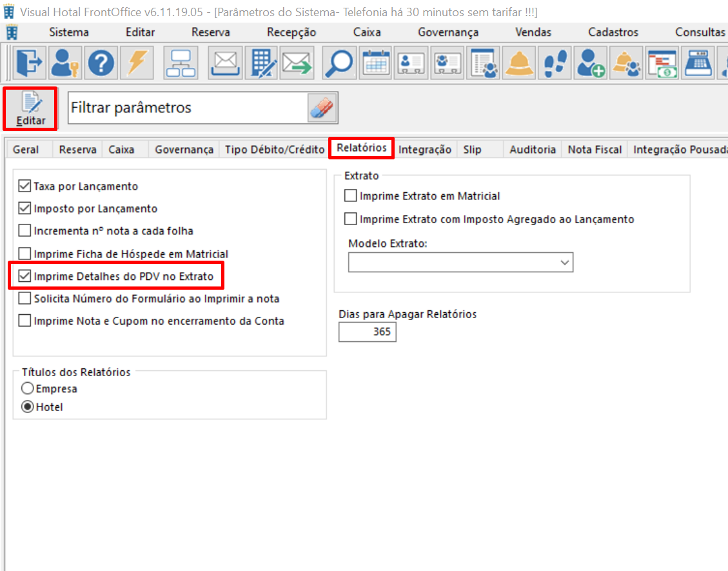The image size is (728, 571).
Task: Select the Hotel radio button
Action: 27,407
